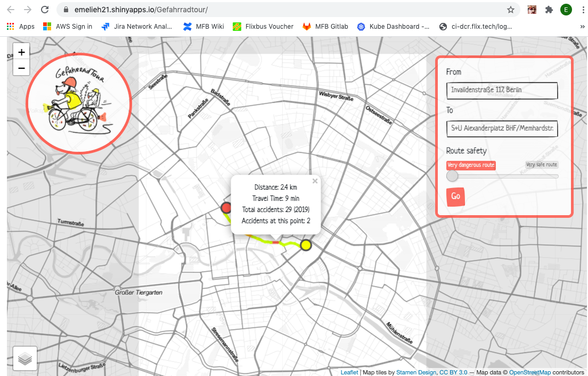Open the Jira Network Anal... bookmark
Image resolution: width=588 pixels, height=376 pixels.
(x=137, y=27)
